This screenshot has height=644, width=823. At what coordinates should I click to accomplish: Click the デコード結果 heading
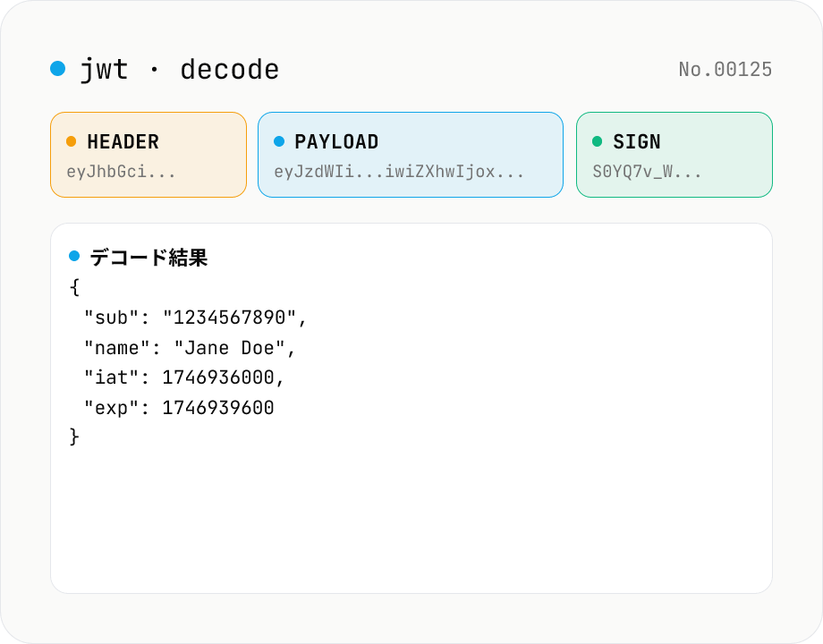pos(148,258)
